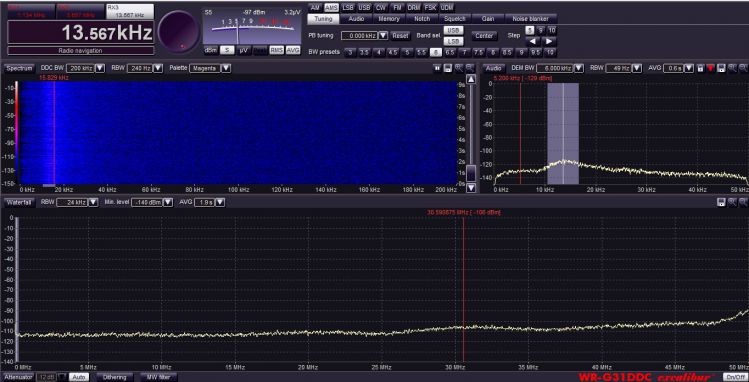Open waterfall AVG 1.9 s dropdown
Viewport: 749px width, 382px height.
pyautogui.click(x=219, y=202)
